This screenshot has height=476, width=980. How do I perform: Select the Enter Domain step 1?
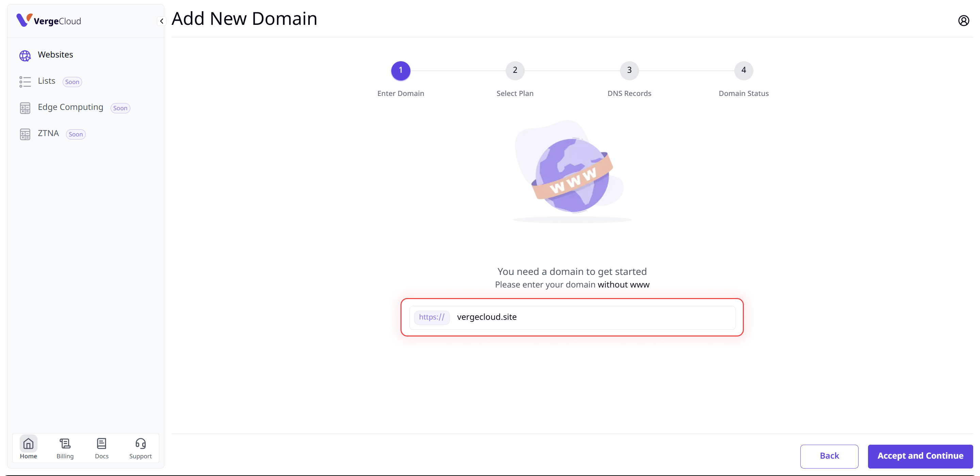tap(401, 70)
